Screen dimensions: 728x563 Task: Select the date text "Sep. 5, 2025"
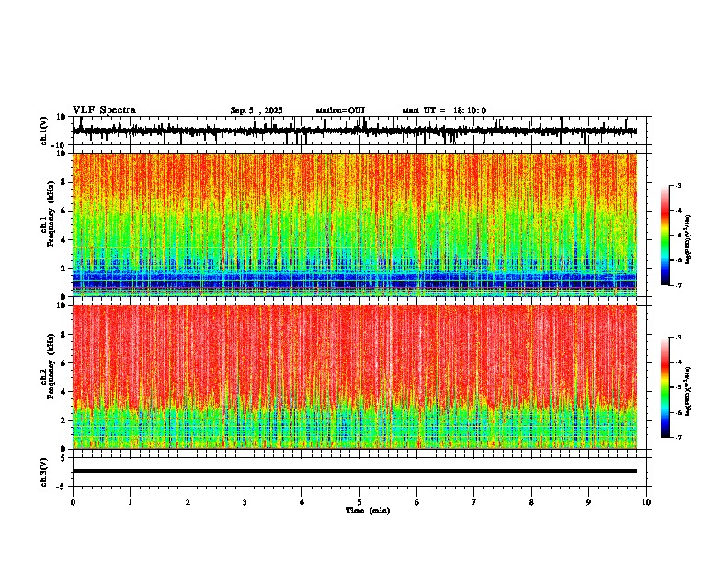256,110
